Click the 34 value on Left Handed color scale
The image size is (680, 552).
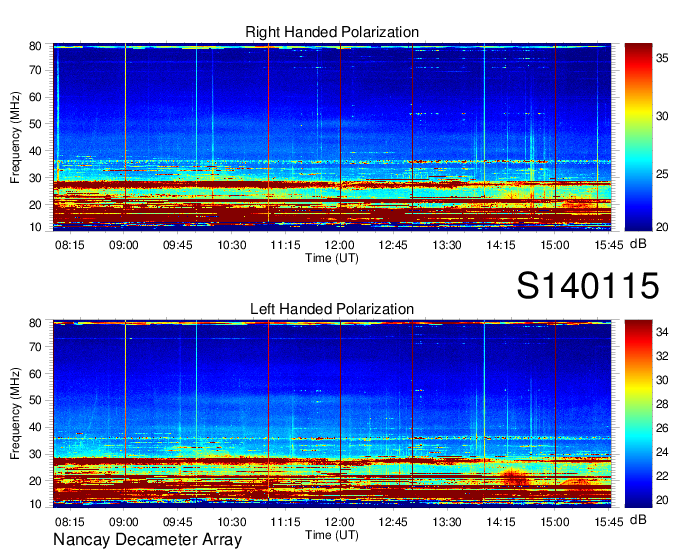662,332
